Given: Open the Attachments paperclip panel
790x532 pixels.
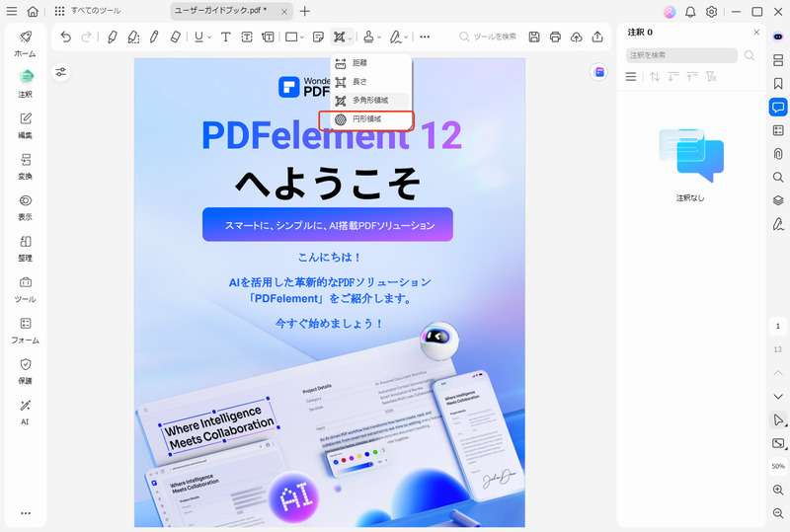Looking at the screenshot, I should coord(778,154).
